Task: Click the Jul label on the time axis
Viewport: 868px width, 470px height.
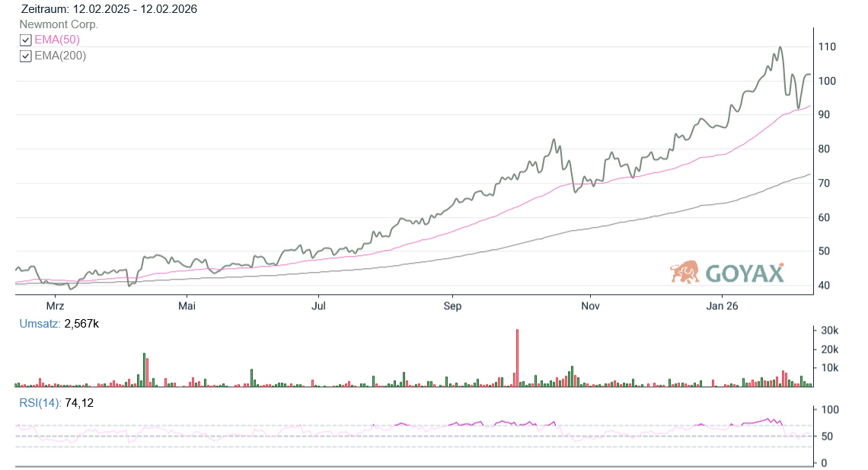Action: (x=319, y=306)
